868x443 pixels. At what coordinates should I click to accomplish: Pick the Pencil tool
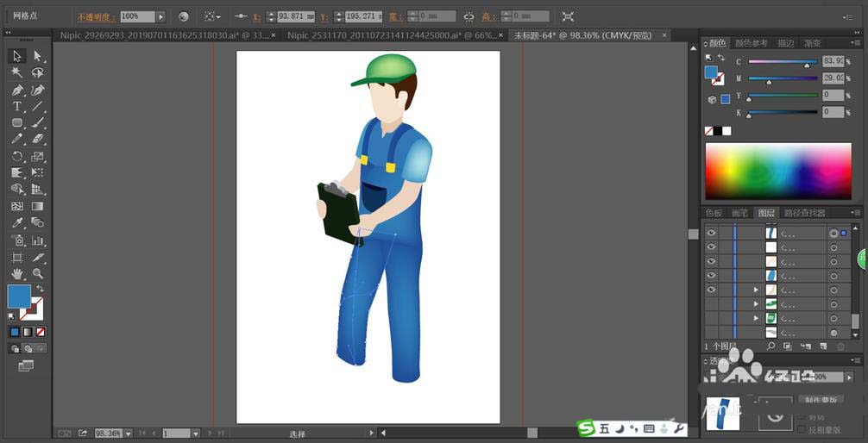pyautogui.click(x=17, y=140)
